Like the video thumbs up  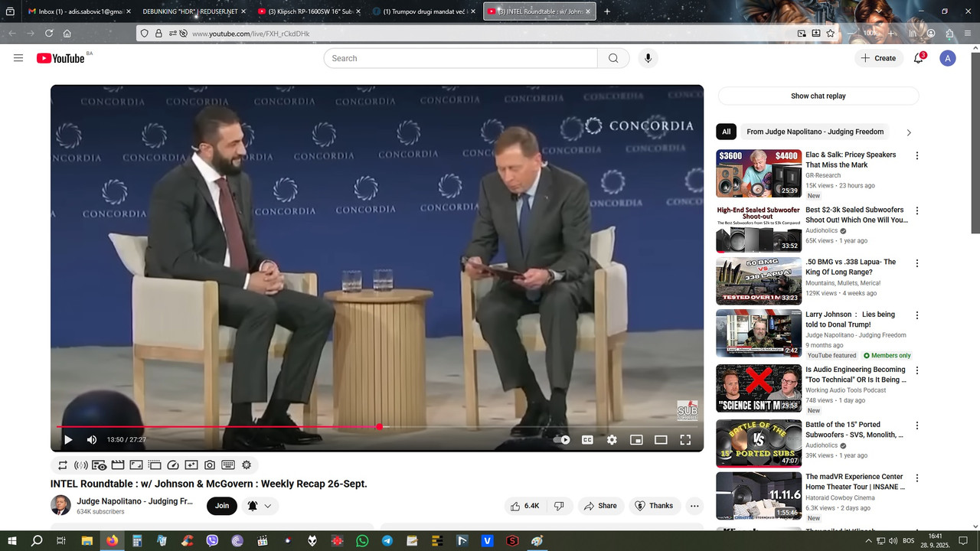point(525,506)
